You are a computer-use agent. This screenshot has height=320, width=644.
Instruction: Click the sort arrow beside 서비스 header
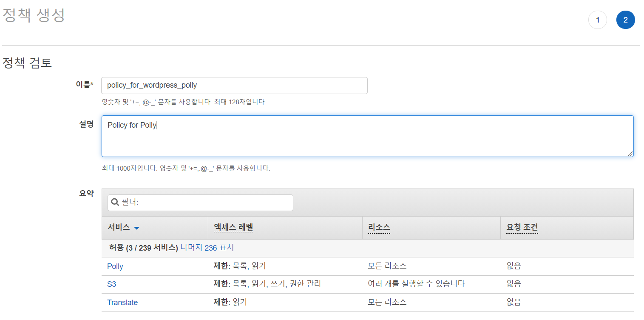(x=136, y=228)
